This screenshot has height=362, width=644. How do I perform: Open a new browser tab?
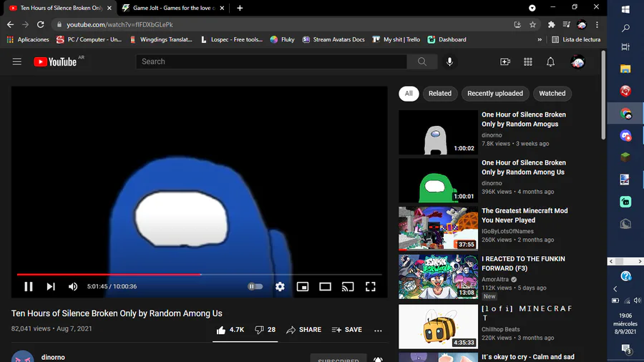click(x=240, y=8)
